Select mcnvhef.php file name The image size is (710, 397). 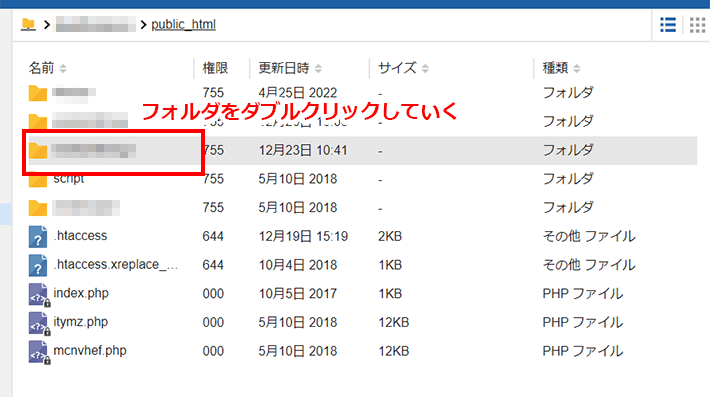pyautogui.click(x=90, y=351)
